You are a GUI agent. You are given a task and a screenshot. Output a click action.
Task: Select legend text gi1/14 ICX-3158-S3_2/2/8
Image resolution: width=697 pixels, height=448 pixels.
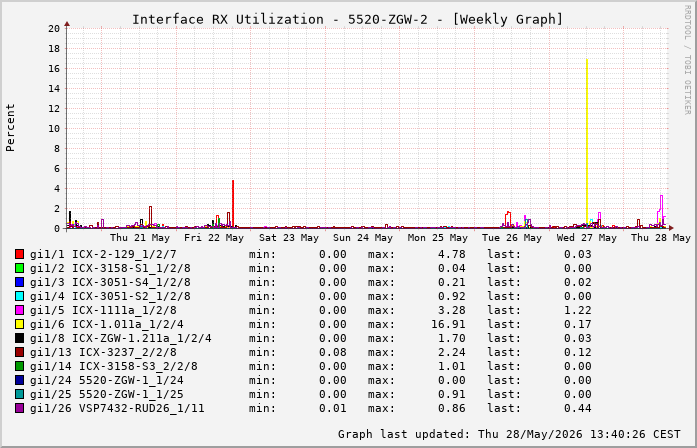pyautogui.click(x=114, y=367)
